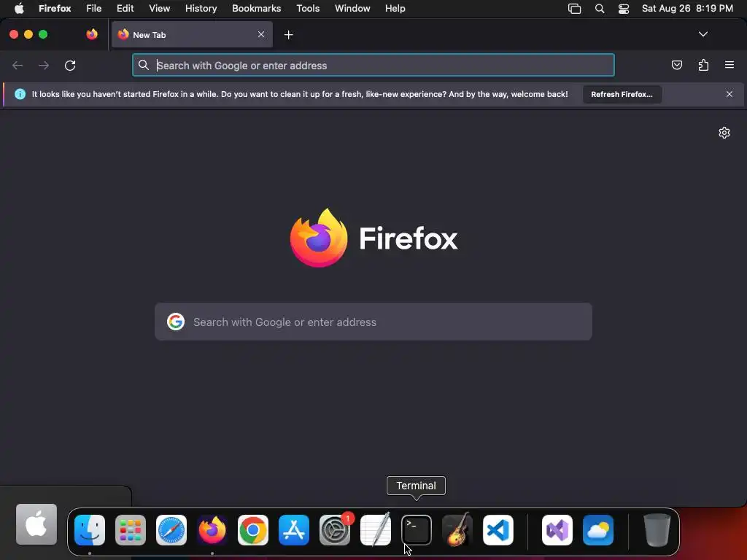Open TextEdit from the Dock
This screenshot has width=747, height=560.
click(376, 529)
